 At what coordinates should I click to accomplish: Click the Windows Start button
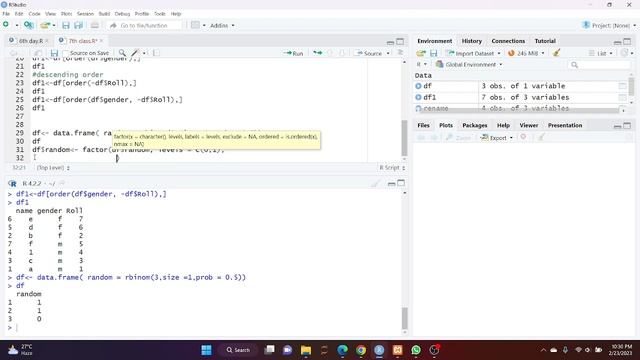click(x=207, y=350)
